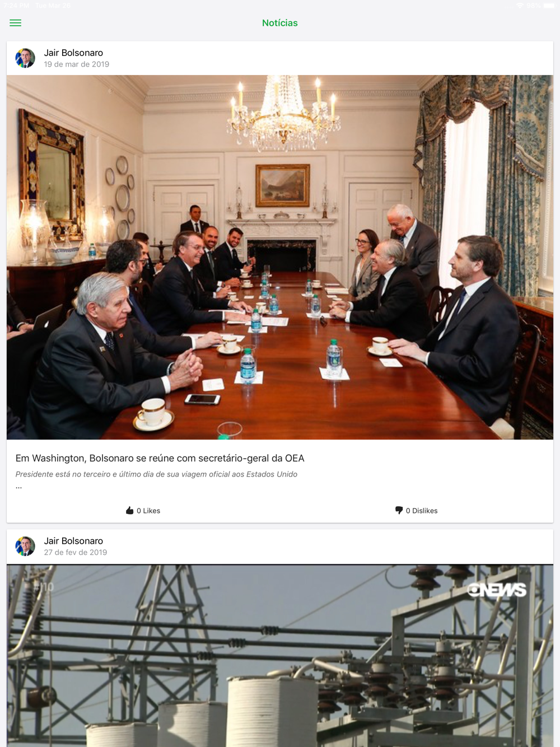The width and height of the screenshot is (560, 747).
Task: Tap the battery indicator in status bar
Action: pos(549,6)
